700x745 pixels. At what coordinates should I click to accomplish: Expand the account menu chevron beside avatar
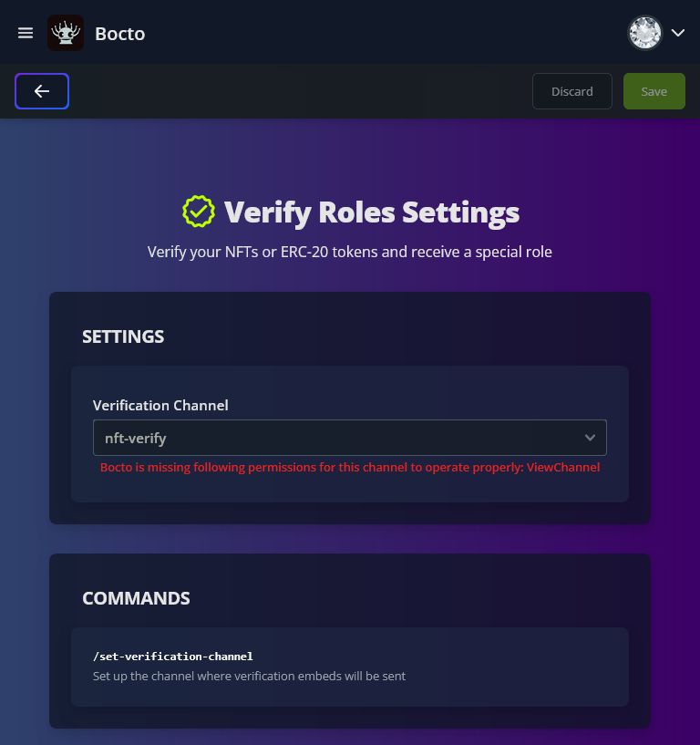678,33
